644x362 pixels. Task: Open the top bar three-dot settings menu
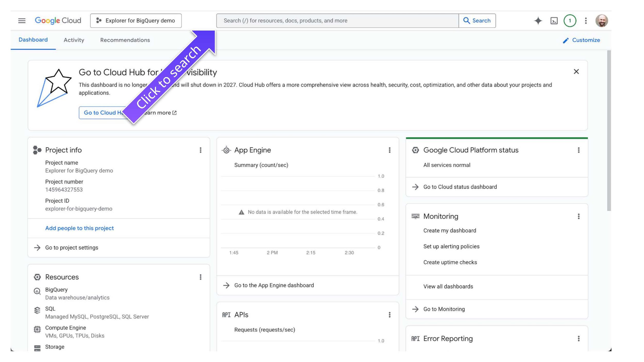pyautogui.click(x=586, y=21)
